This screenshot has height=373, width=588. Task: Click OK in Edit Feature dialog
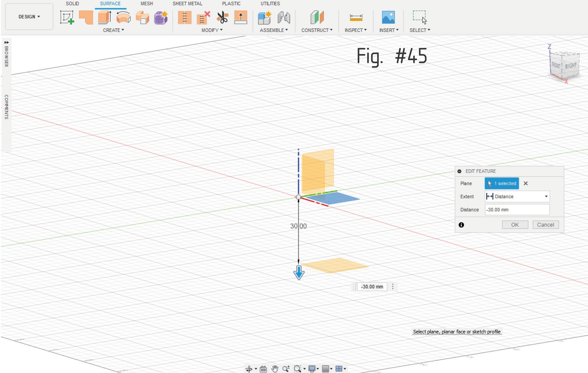tap(515, 225)
